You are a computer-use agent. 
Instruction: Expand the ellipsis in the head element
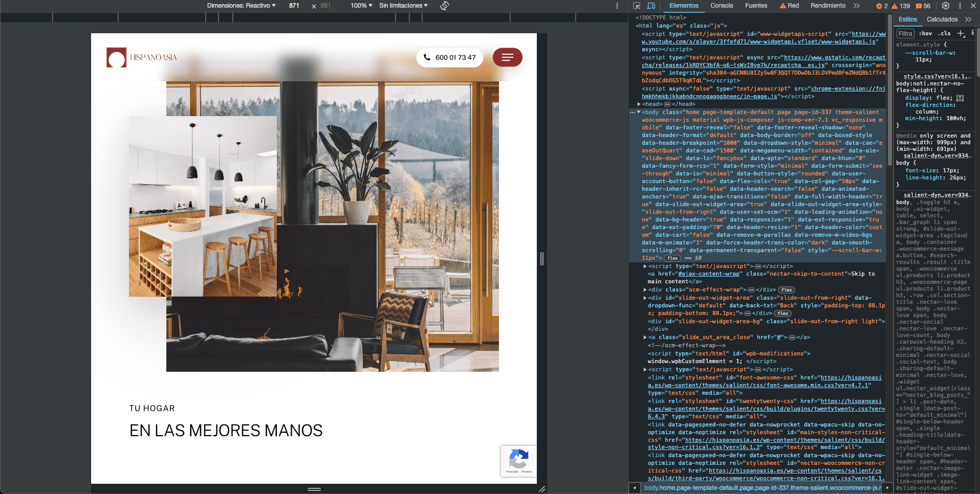[667, 104]
